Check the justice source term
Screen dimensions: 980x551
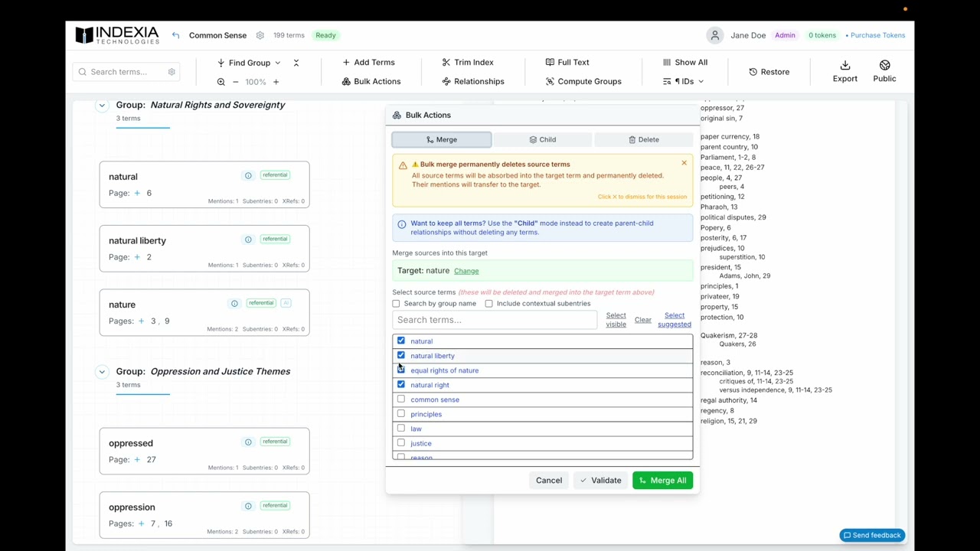(401, 442)
